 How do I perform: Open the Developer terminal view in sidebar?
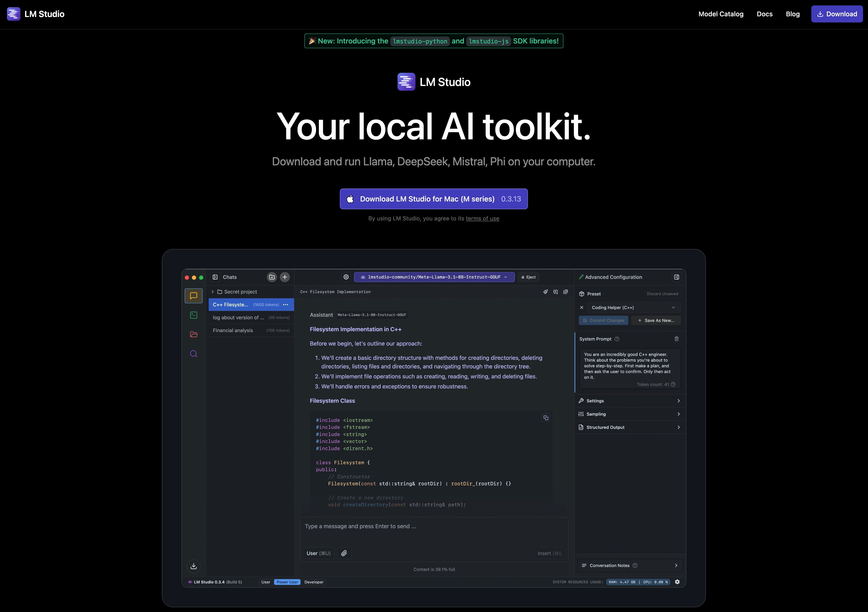point(194,315)
